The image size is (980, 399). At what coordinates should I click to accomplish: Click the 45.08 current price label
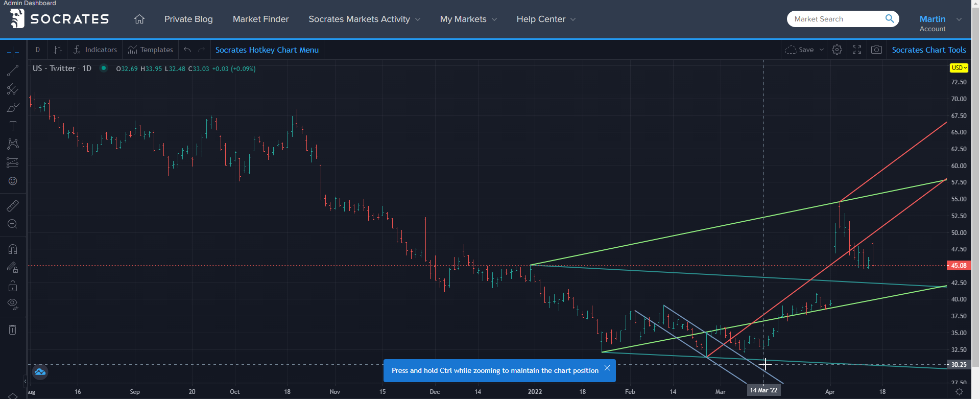click(959, 266)
